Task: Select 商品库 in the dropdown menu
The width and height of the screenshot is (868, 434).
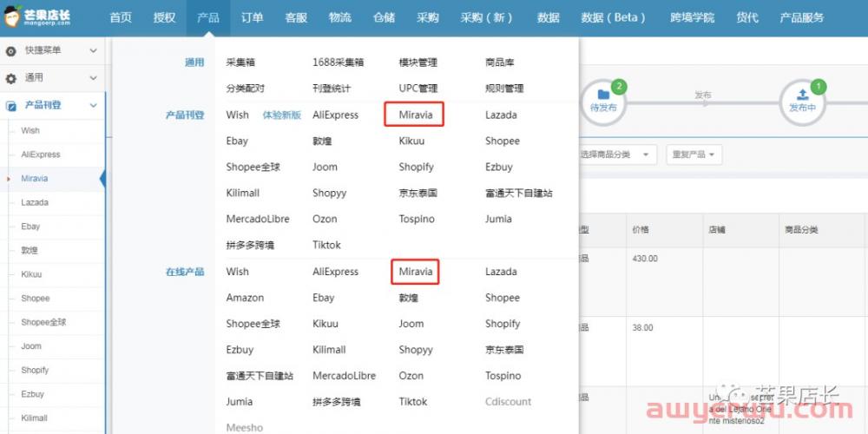Action: click(499, 62)
